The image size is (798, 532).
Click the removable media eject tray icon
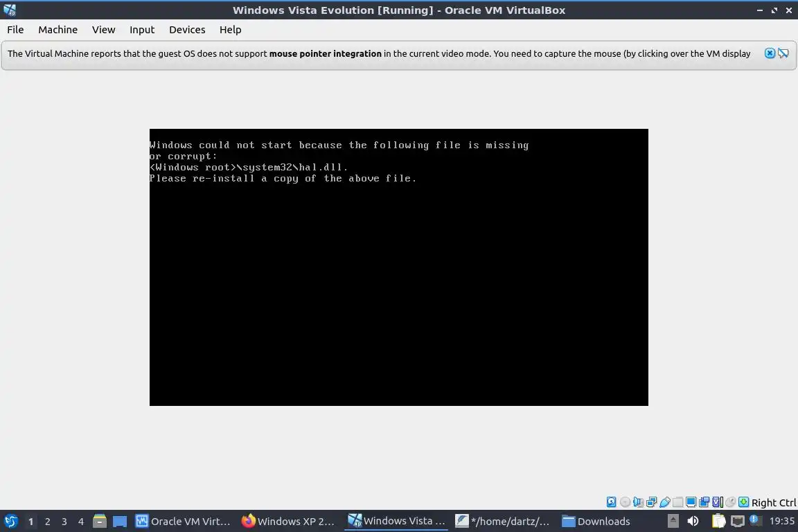(673, 521)
